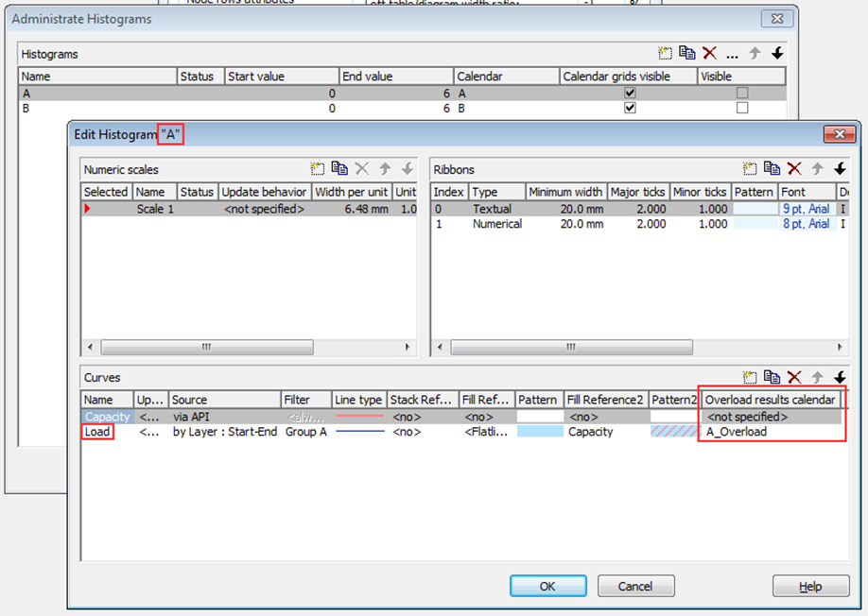868x616 pixels.
Task: Move histogram down in Histograms toolbar
Action: (777, 53)
